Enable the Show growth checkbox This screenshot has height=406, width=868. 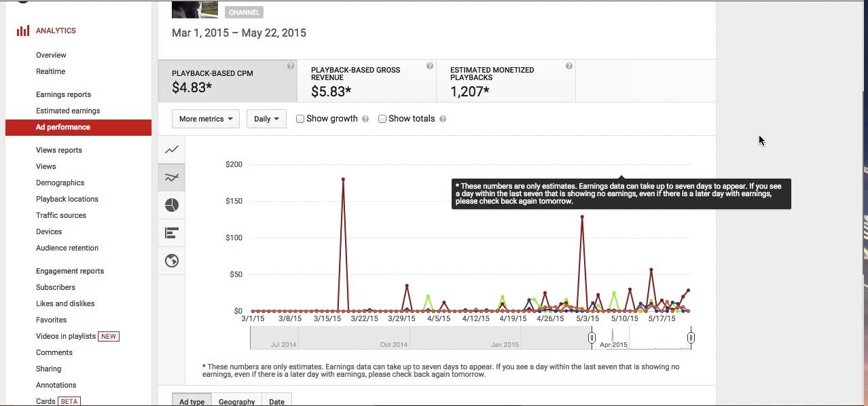[300, 119]
